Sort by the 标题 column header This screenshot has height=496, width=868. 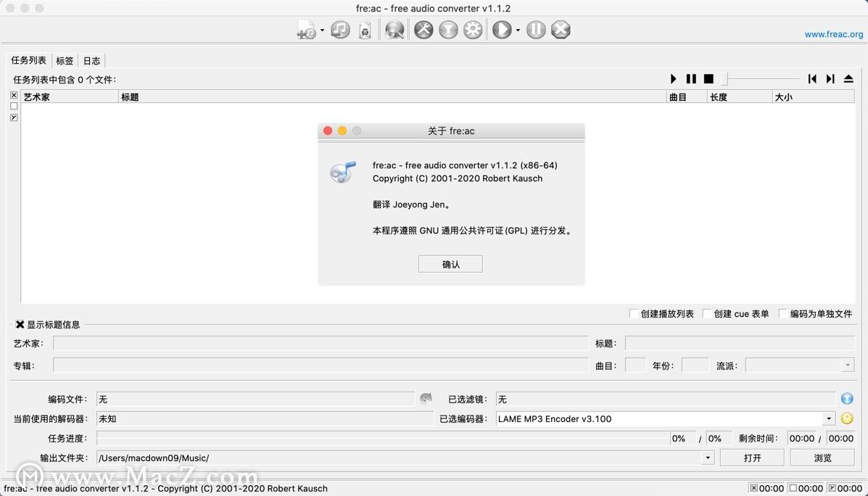coord(393,97)
